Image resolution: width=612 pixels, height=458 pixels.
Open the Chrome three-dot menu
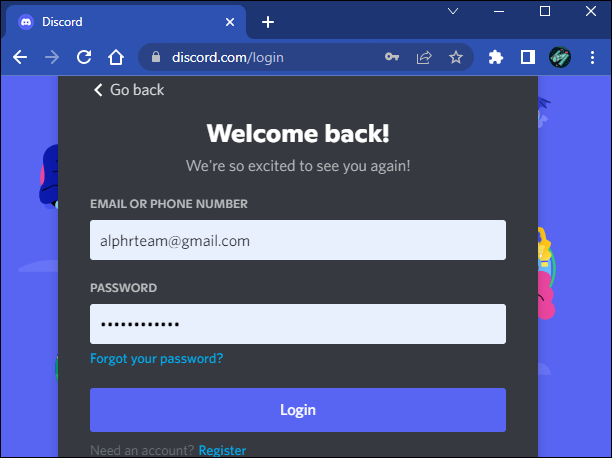coord(592,57)
